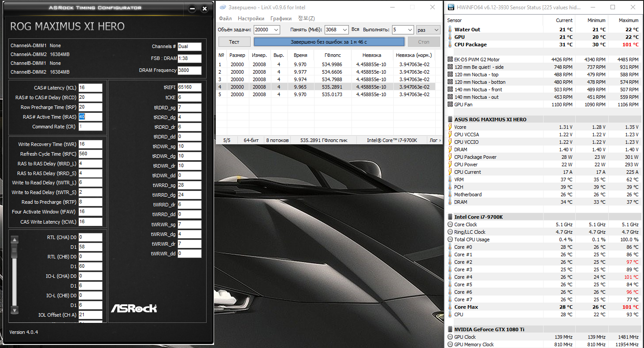Click the lightning bolt icon next to Vcore
Viewport: 644px width, 348px height.
point(450,127)
